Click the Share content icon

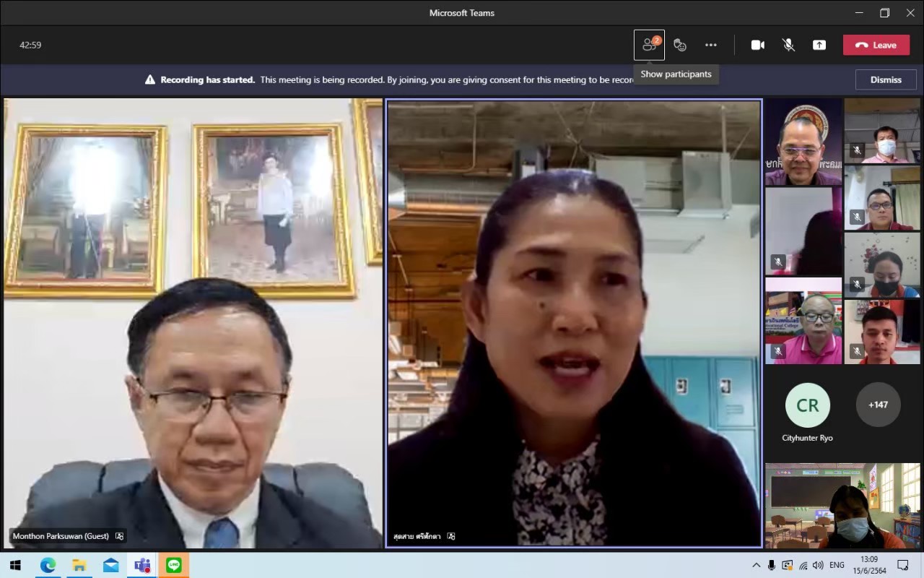(x=819, y=45)
